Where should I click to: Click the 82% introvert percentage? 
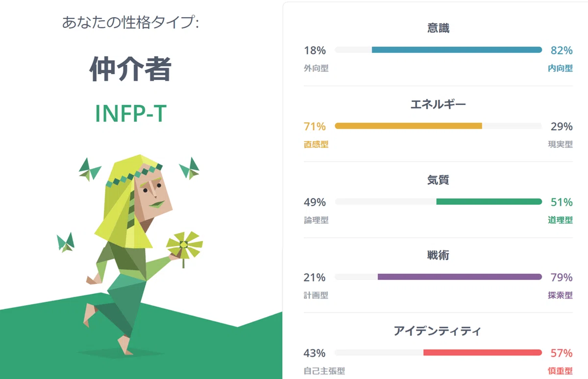pyautogui.click(x=562, y=50)
